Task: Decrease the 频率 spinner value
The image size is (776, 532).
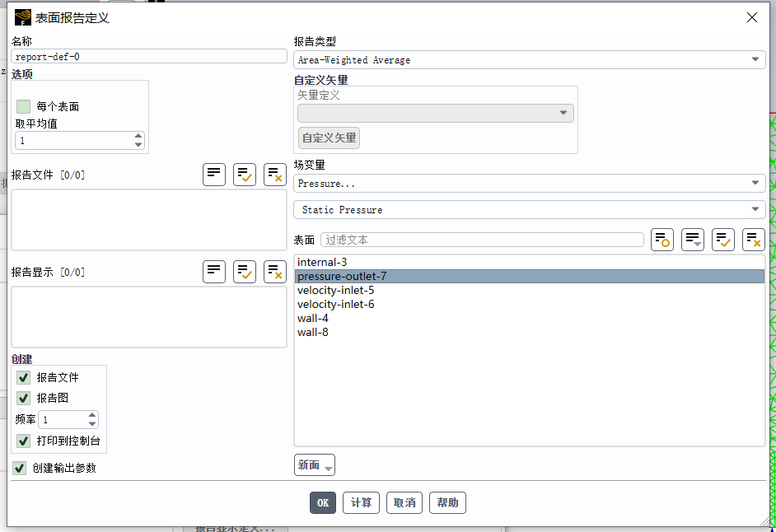Action: 92,424
